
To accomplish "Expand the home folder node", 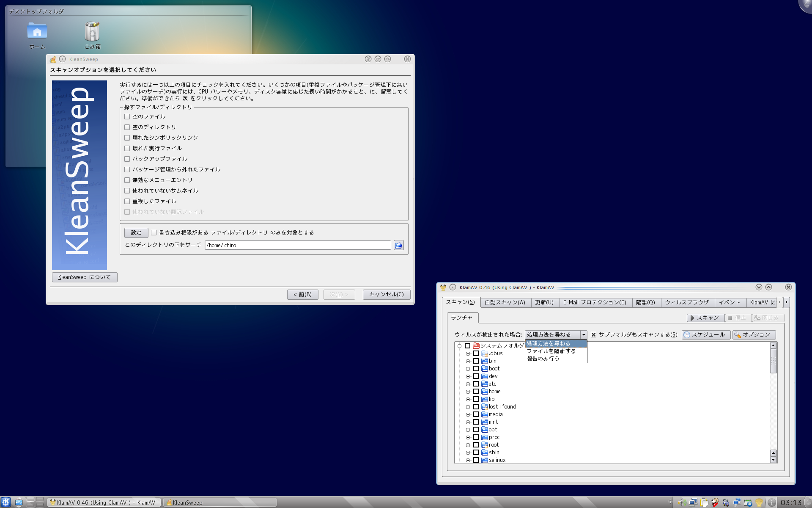I will point(468,392).
